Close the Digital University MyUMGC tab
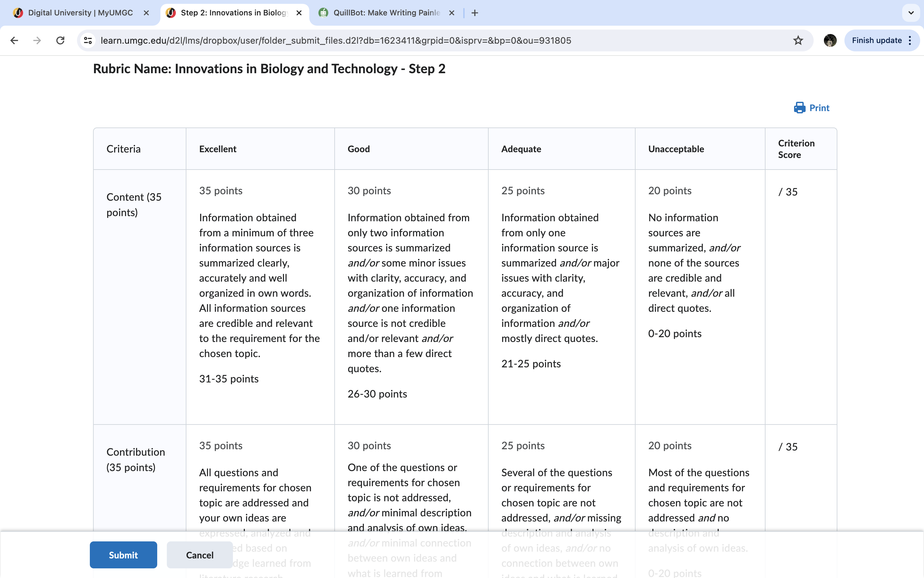924x578 pixels. tap(146, 13)
